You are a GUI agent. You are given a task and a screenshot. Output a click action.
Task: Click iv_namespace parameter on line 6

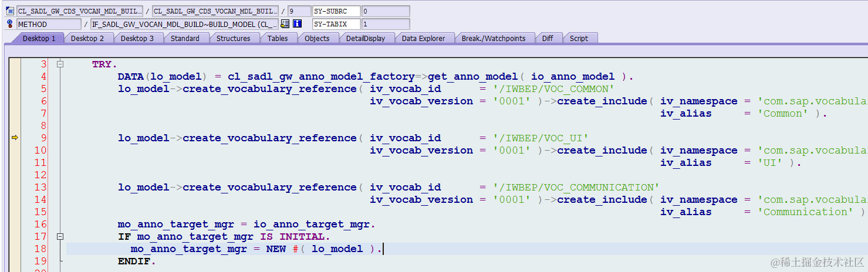pos(698,101)
